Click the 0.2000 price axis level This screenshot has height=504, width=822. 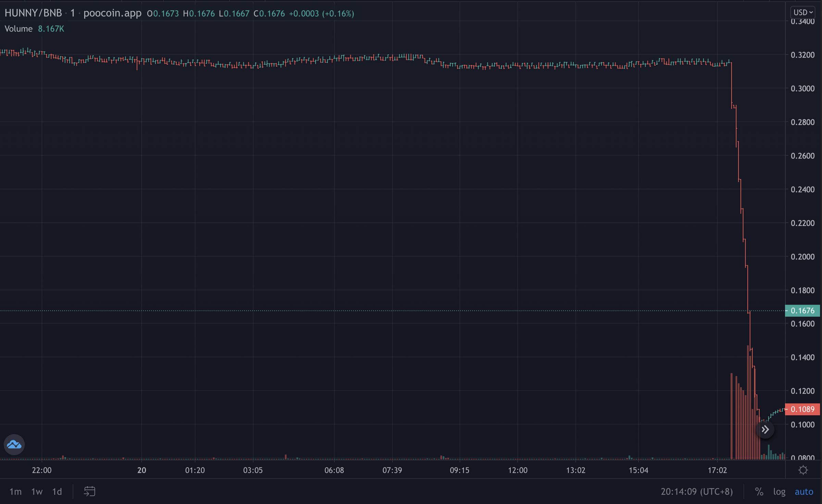tap(802, 257)
